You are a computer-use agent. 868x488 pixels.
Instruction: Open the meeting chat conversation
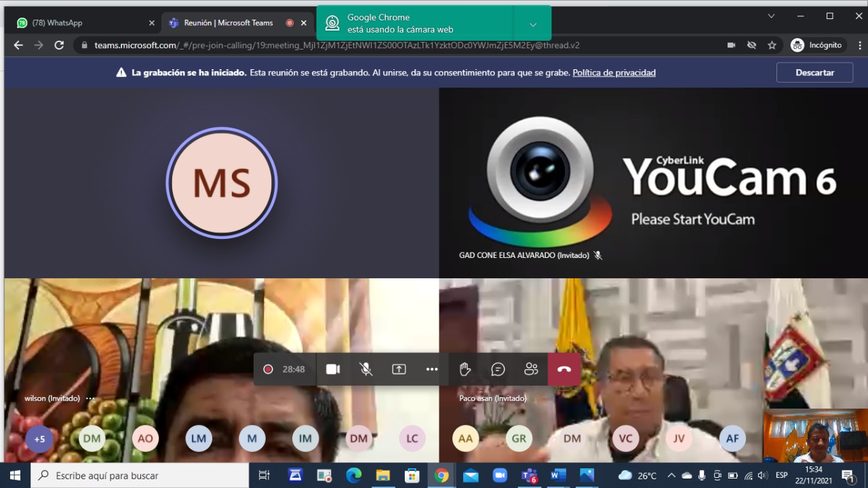498,369
